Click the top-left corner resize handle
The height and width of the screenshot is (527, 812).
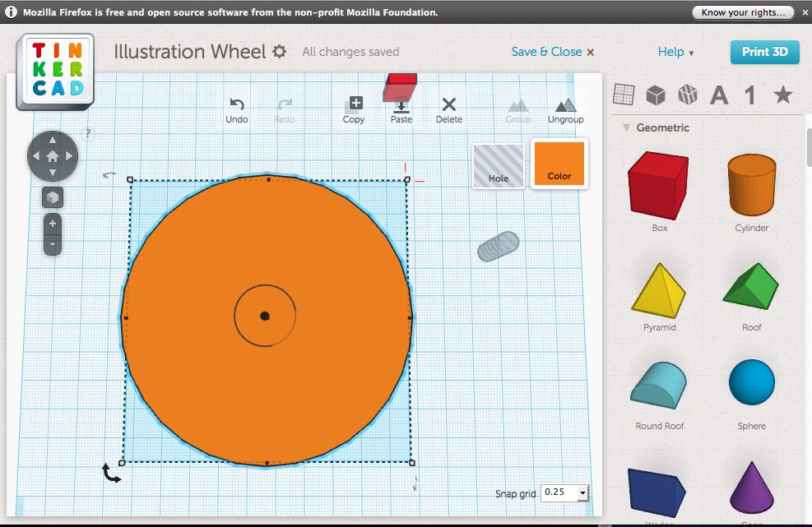click(x=130, y=179)
